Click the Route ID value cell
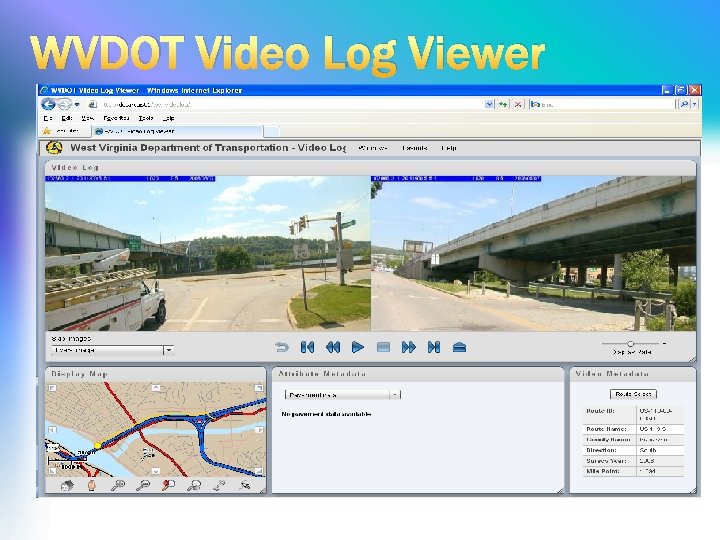 660,415
